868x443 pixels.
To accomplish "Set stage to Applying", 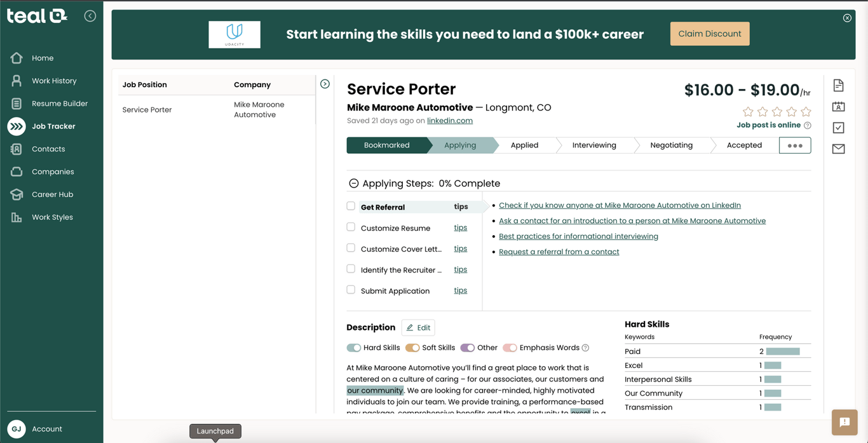I will tap(460, 146).
